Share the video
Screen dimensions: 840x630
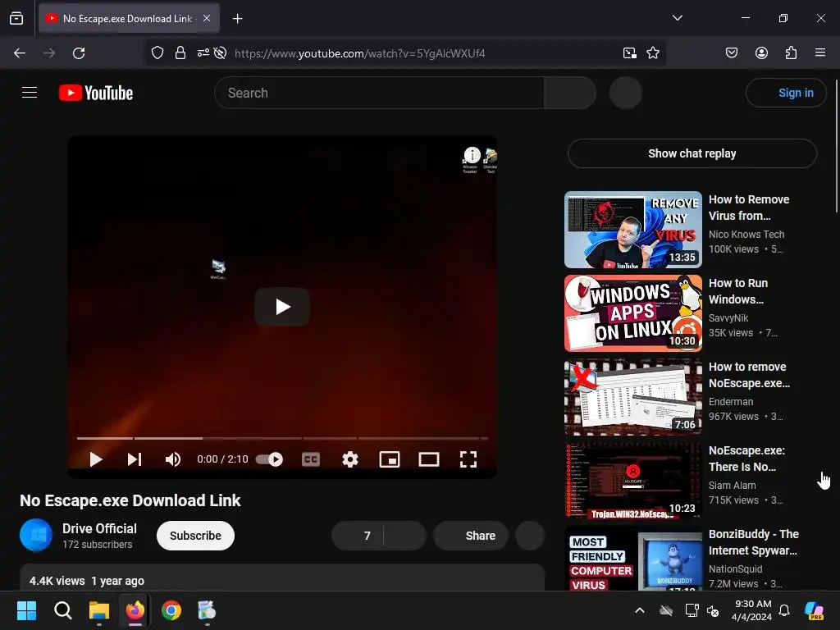point(471,536)
